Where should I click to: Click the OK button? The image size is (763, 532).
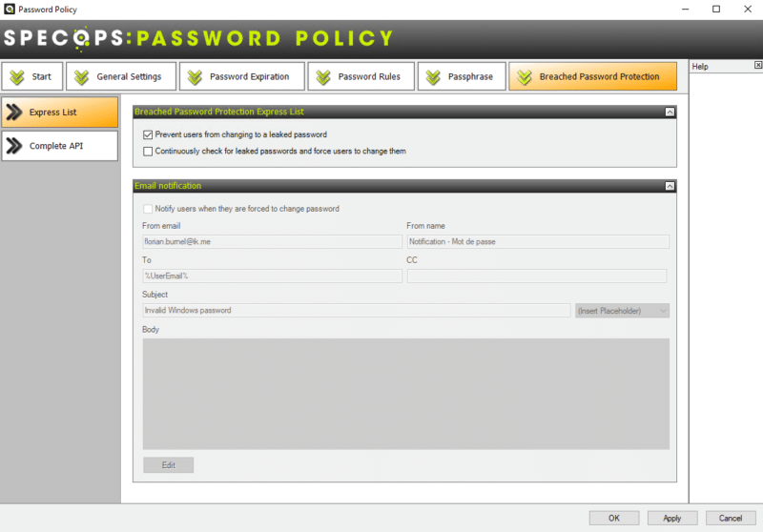(614, 519)
